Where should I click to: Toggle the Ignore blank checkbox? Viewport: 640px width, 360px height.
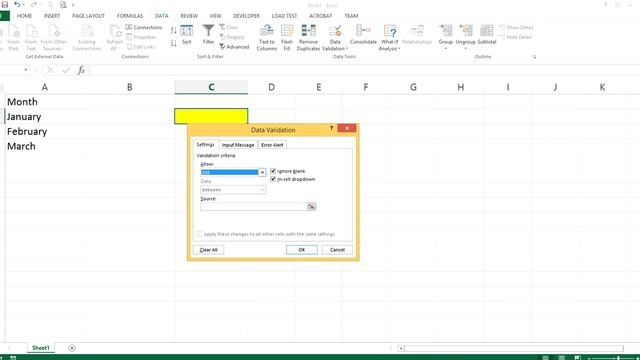[273, 171]
